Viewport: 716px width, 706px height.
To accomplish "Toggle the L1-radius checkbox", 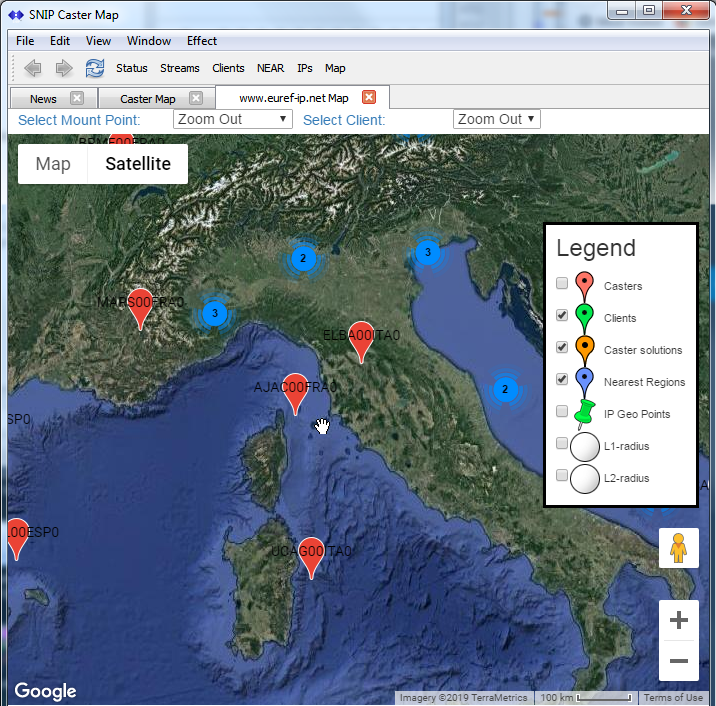I will [562, 443].
